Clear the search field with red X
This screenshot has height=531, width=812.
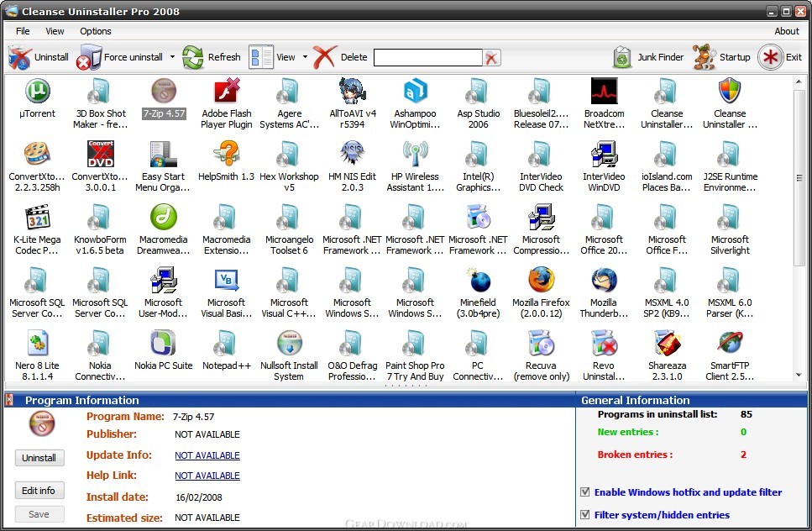[491, 57]
